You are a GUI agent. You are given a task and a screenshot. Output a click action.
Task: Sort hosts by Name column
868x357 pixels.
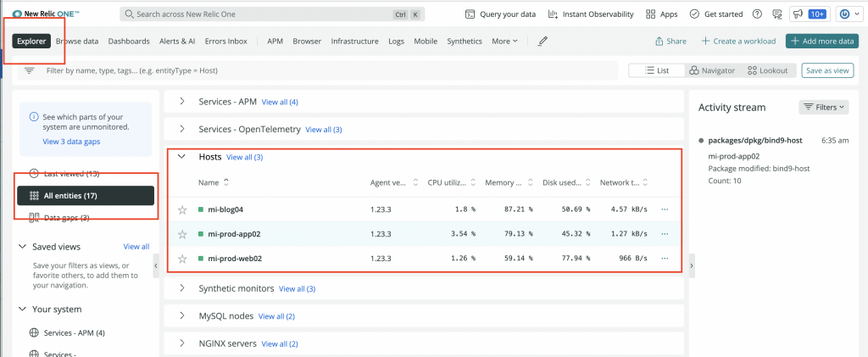point(214,182)
